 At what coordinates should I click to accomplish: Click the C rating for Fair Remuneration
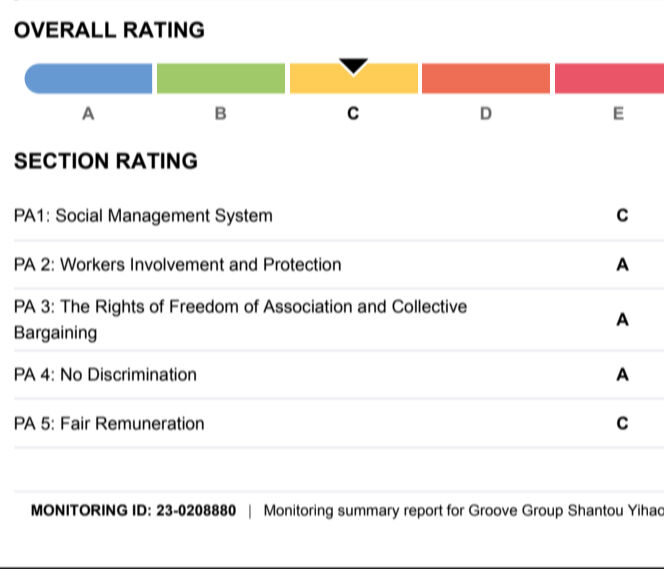coord(622,424)
